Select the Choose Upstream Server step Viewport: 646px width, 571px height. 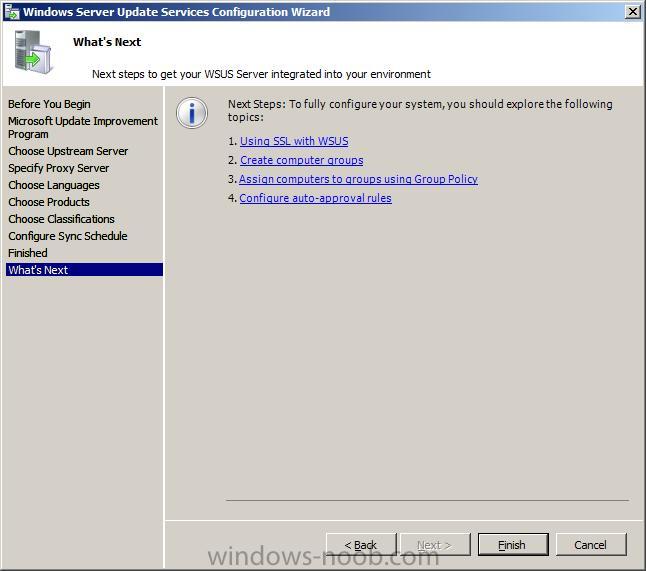(68, 151)
